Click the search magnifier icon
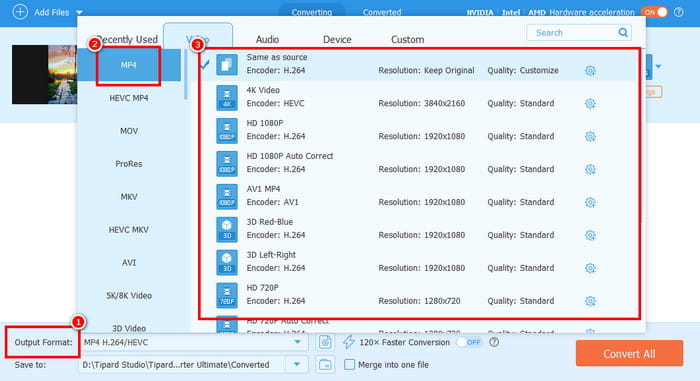Image resolution: width=700 pixels, height=381 pixels. (623, 33)
